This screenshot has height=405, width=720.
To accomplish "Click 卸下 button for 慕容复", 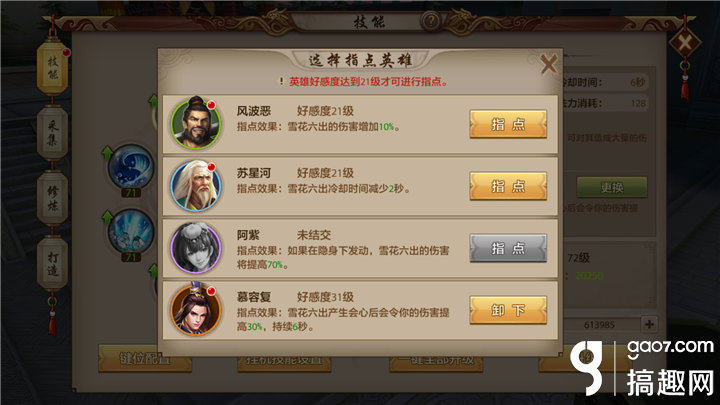I will click(x=508, y=310).
